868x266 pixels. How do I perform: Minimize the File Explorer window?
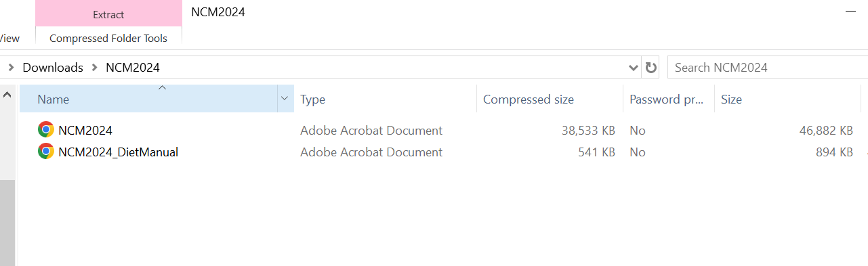click(x=852, y=12)
